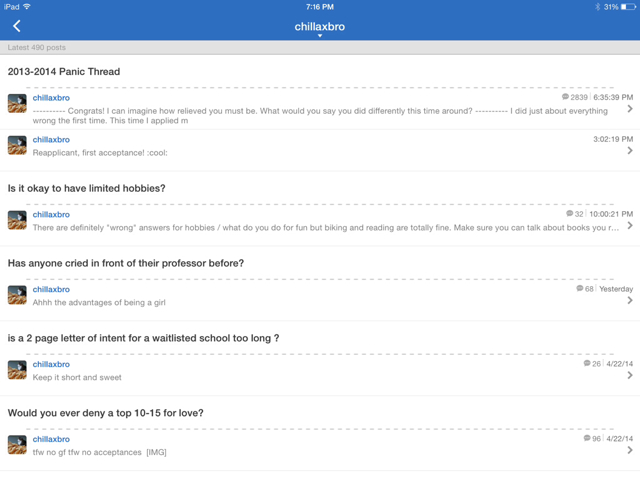The width and height of the screenshot is (640, 480).
Task: Open thread about crying in front of professor
Action: [x=126, y=263]
